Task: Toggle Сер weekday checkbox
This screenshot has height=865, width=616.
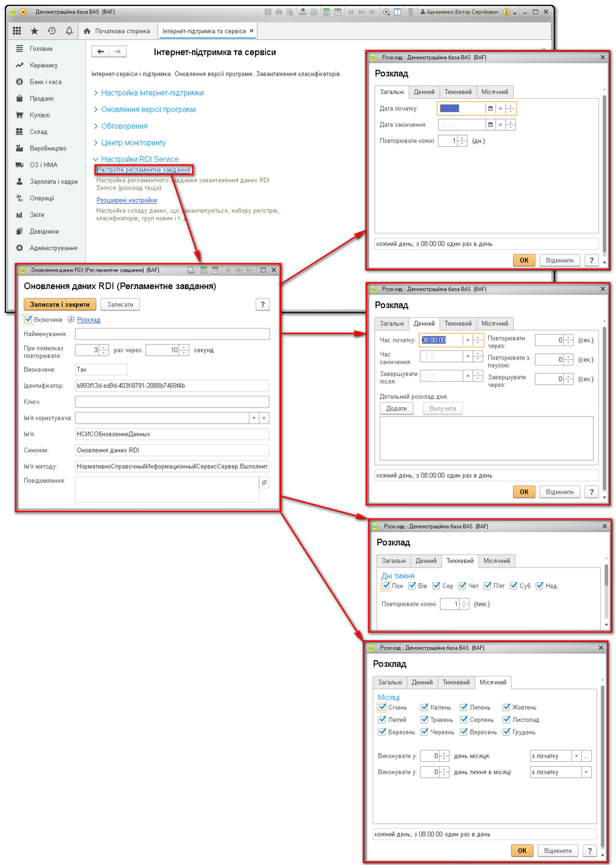Action: 436,586
